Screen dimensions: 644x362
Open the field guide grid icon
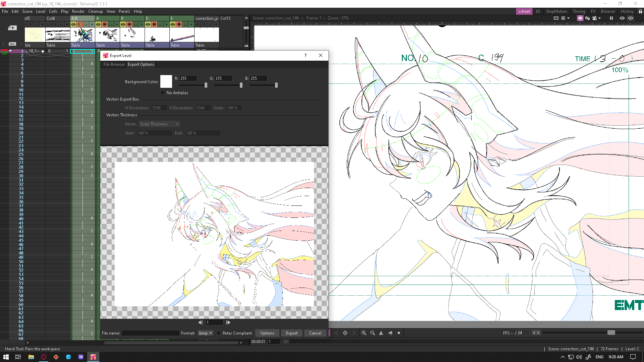(563, 18)
